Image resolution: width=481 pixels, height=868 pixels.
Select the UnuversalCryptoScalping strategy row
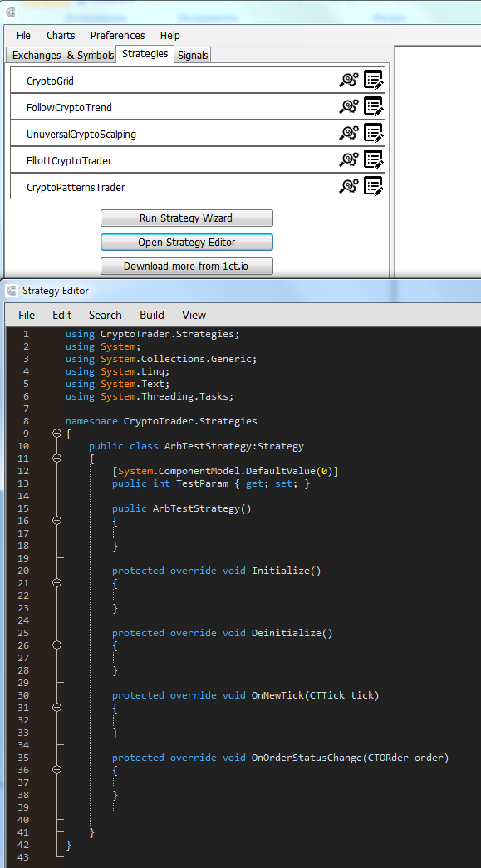point(198,134)
